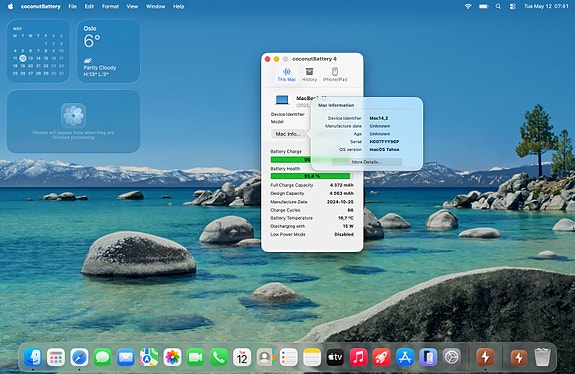Click the running coconutBattery Dock icon
575x374 pixels.
[x=485, y=357]
